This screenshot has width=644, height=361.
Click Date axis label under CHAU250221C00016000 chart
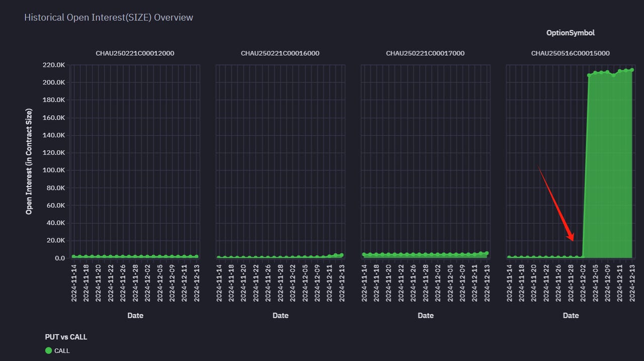[280, 316]
